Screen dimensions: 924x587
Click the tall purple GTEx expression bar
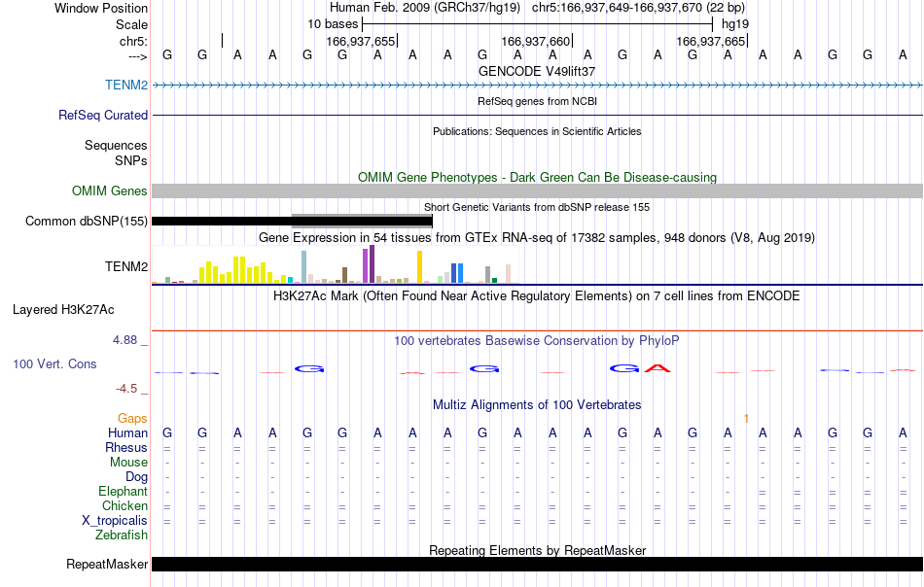click(x=372, y=263)
